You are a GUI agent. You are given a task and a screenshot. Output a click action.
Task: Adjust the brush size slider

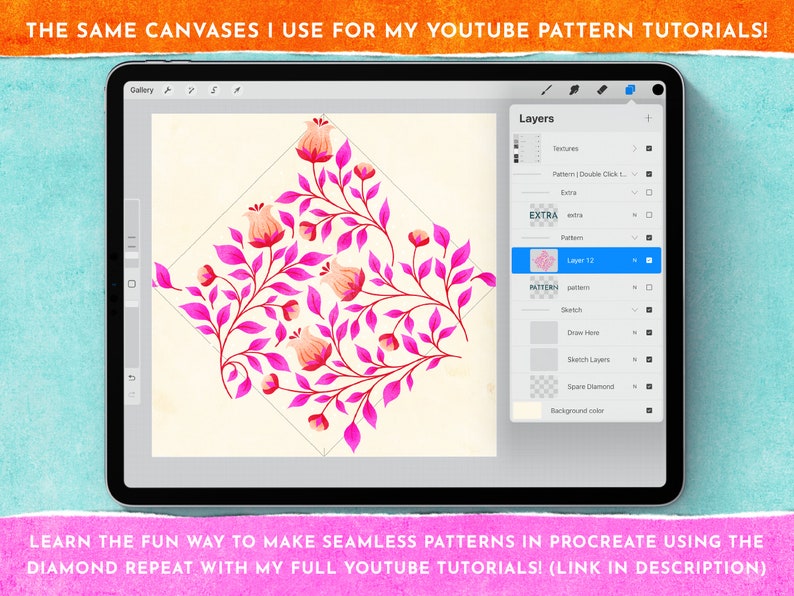[x=132, y=233]
